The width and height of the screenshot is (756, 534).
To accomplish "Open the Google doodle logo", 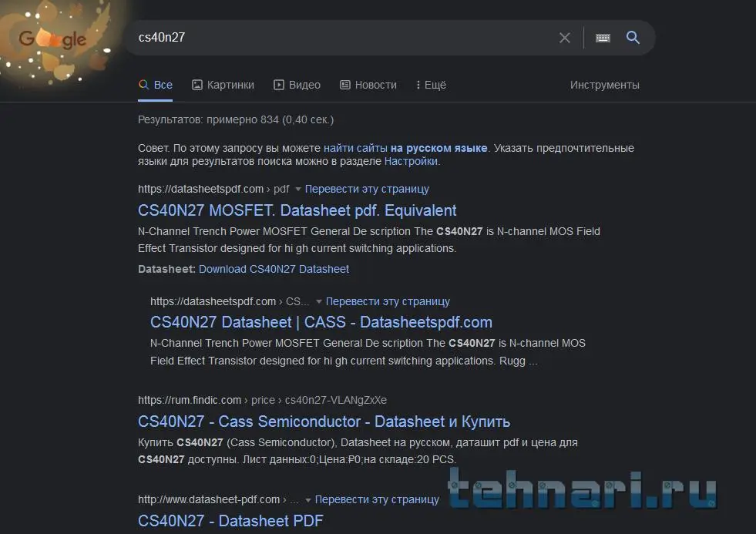I will click(x=52, y=39).
